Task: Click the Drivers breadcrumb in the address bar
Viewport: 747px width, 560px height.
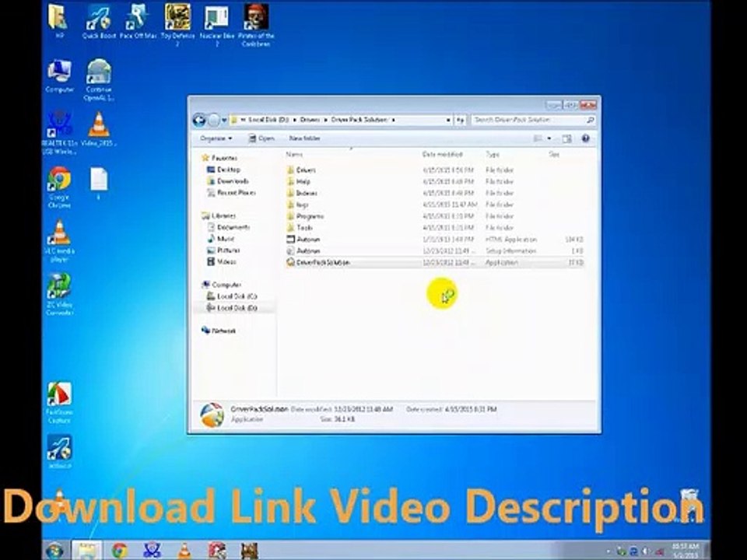Action: coord(310,120)
